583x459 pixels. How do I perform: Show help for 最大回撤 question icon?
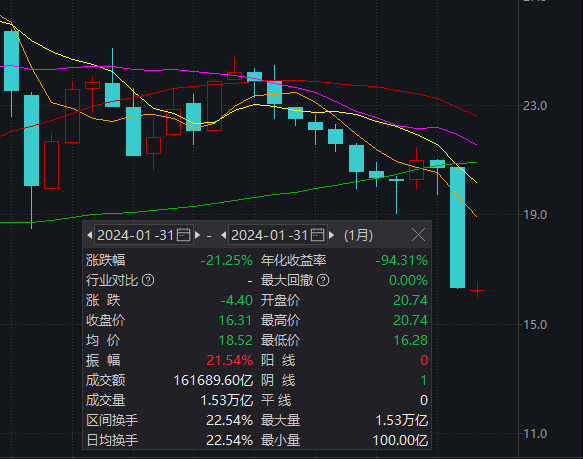click(323, 280)
